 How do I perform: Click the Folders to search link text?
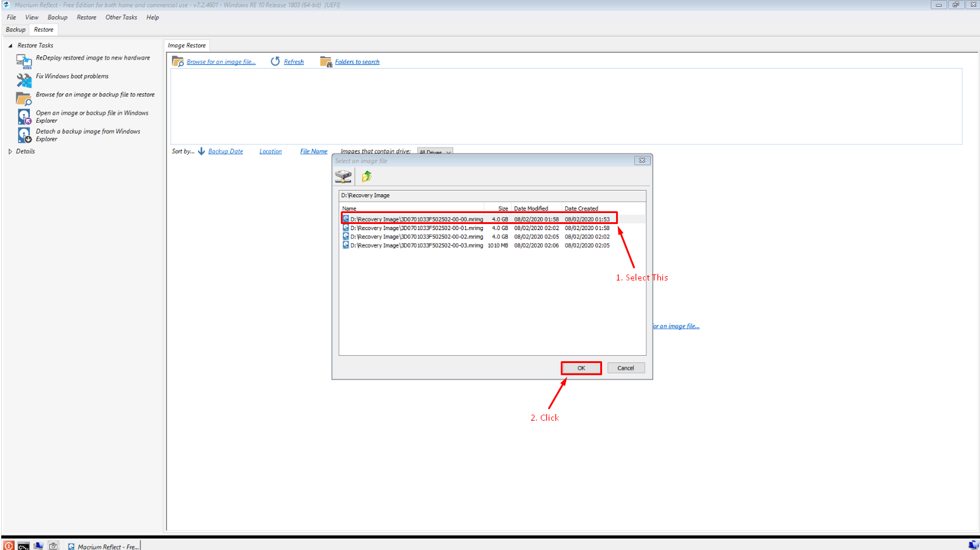(357, 62)
